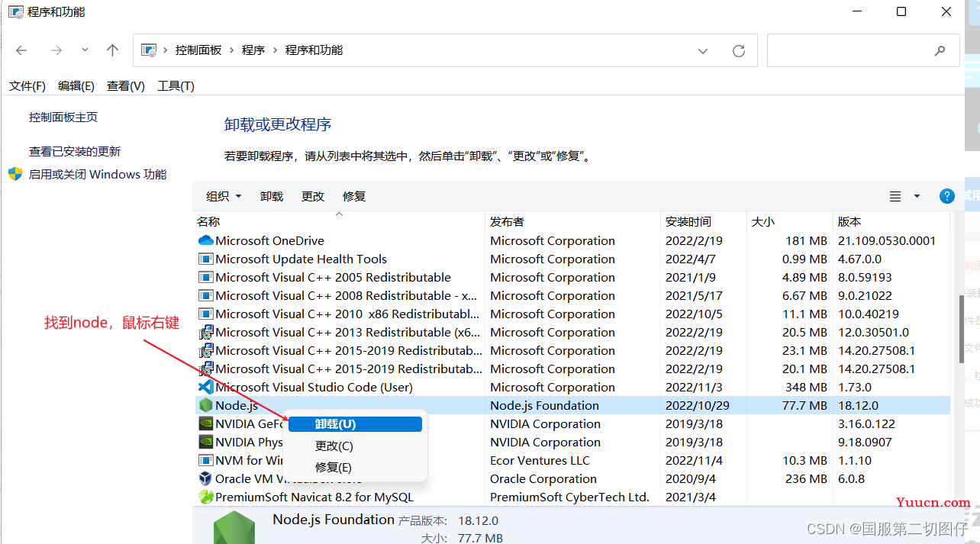The image size is (980, 544).
Task: Click the 程序和功能 breadcrumb
Action: click(314, 50)
